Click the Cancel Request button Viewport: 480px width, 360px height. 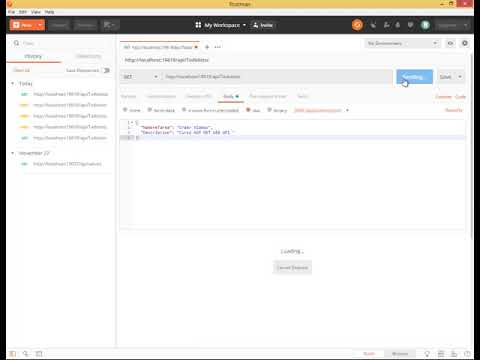(292, 268)
